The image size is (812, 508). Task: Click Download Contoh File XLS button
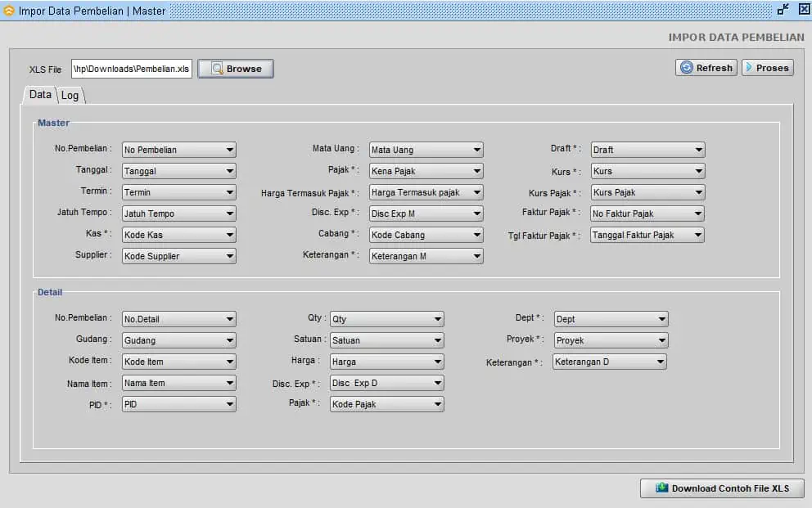[x=722, y=488]
